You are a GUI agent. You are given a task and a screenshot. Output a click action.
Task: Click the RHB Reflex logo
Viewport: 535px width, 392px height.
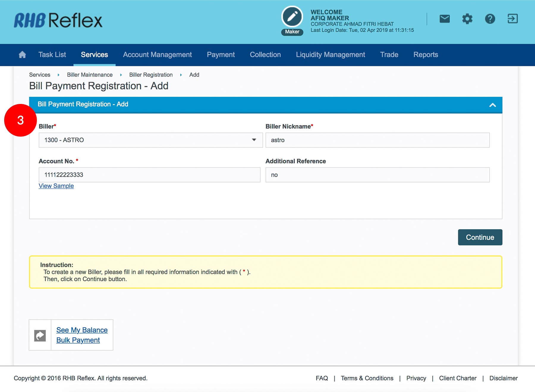pos(58,20)
